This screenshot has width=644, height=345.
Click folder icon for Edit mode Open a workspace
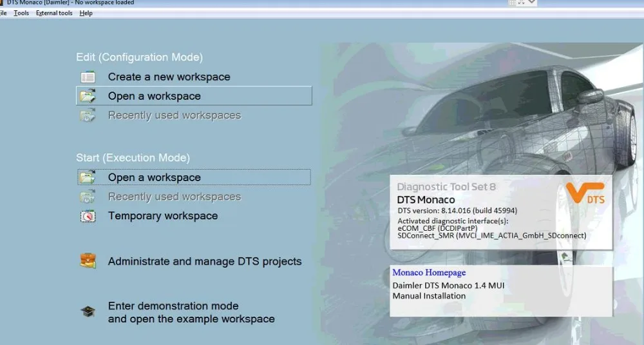(88, 96)
